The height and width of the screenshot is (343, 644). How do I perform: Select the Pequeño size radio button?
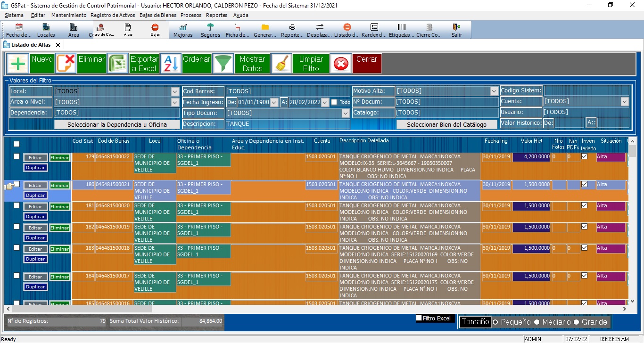[x=495, y=322]
